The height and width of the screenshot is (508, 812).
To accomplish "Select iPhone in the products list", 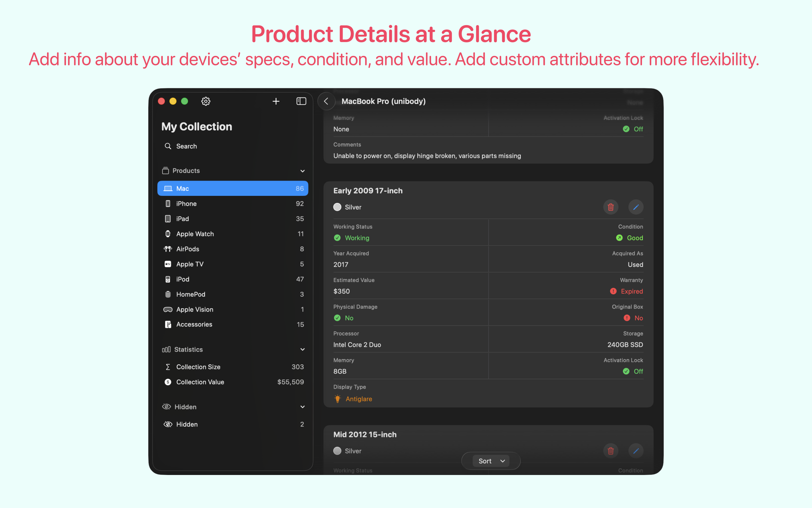I will [x=233, y=203].
